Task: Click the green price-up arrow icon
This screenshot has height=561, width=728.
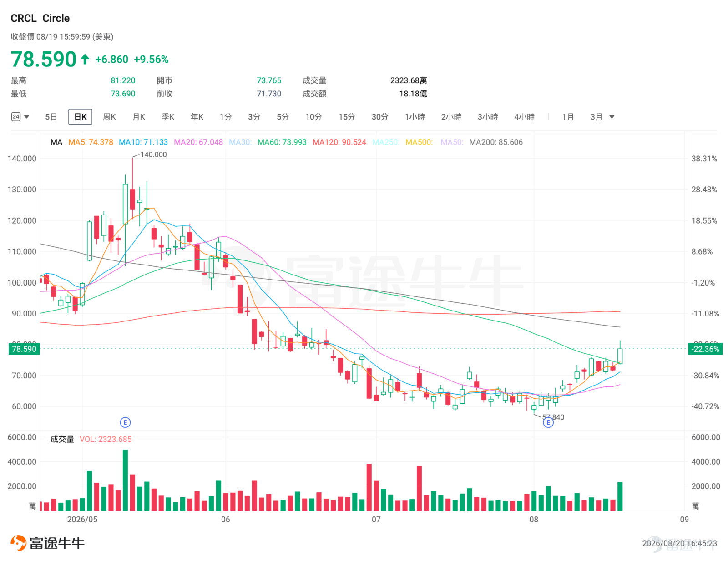Action: 85,59
